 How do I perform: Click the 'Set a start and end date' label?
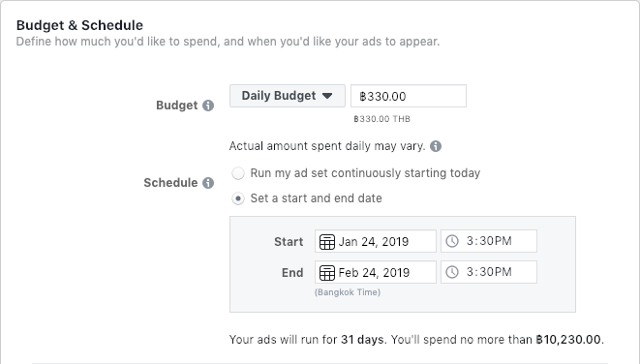tap(317, 198)
